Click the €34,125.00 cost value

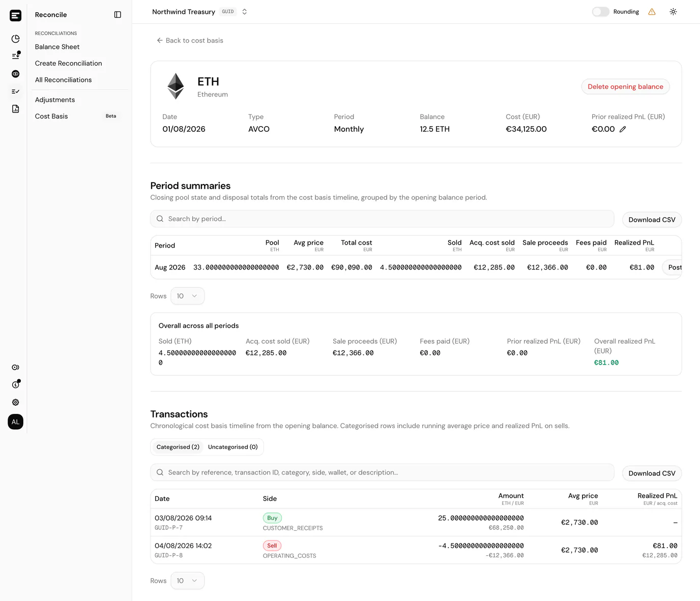click(526, 129)
